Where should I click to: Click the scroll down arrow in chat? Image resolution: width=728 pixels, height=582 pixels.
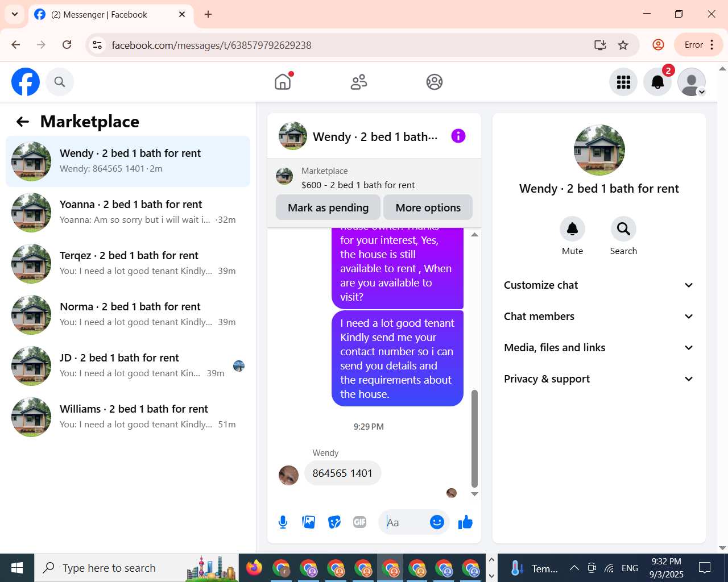(x=474, y=494)
